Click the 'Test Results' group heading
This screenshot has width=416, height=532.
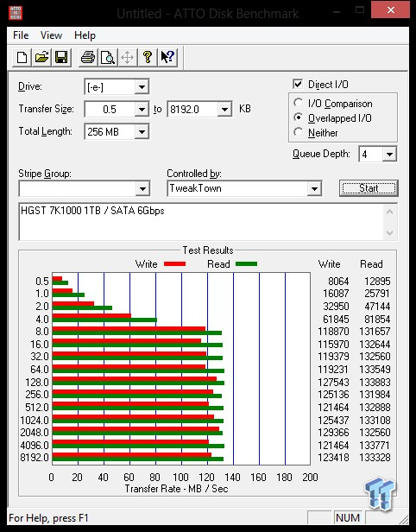[x=208, y=250]
